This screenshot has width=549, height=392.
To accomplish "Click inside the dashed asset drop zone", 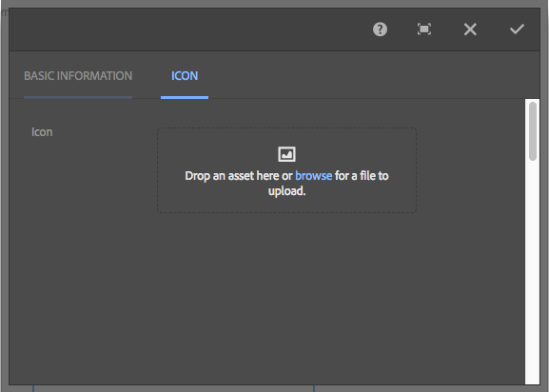I will 286,170.
